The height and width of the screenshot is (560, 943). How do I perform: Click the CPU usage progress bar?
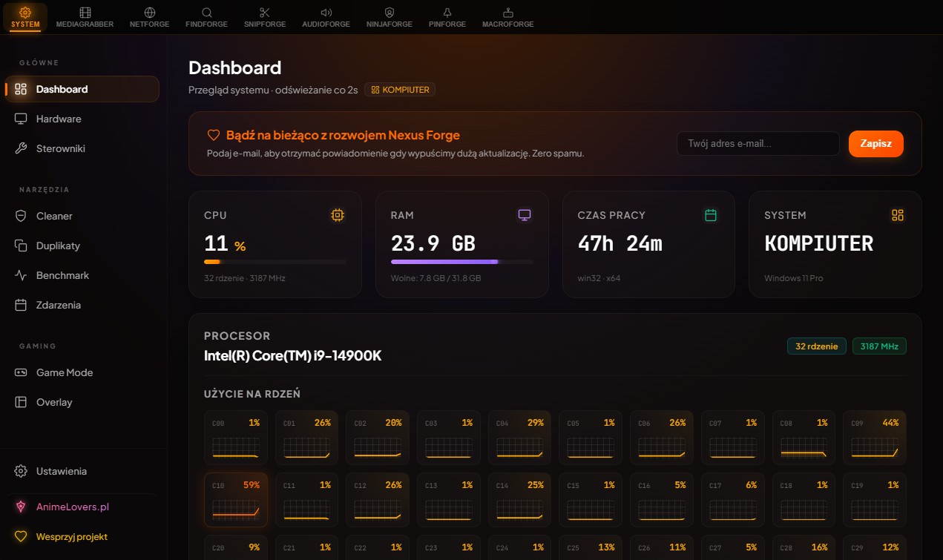pos(275,262)
